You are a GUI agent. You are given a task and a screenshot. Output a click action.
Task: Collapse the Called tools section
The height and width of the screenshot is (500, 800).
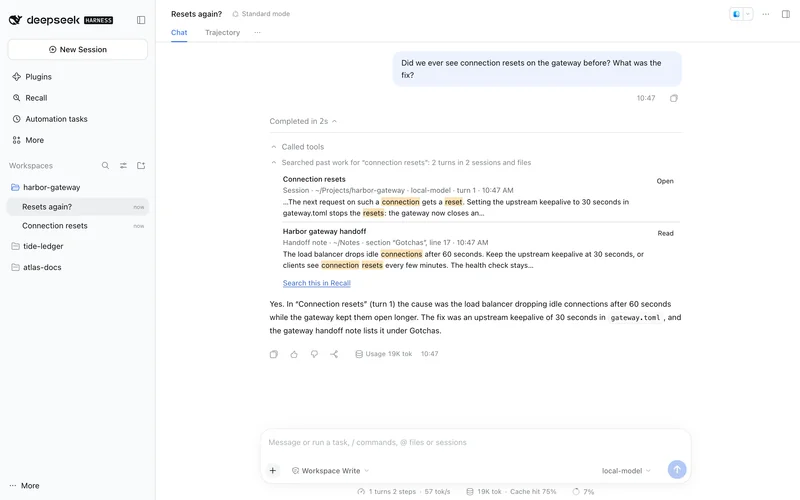tap(297, 146)
